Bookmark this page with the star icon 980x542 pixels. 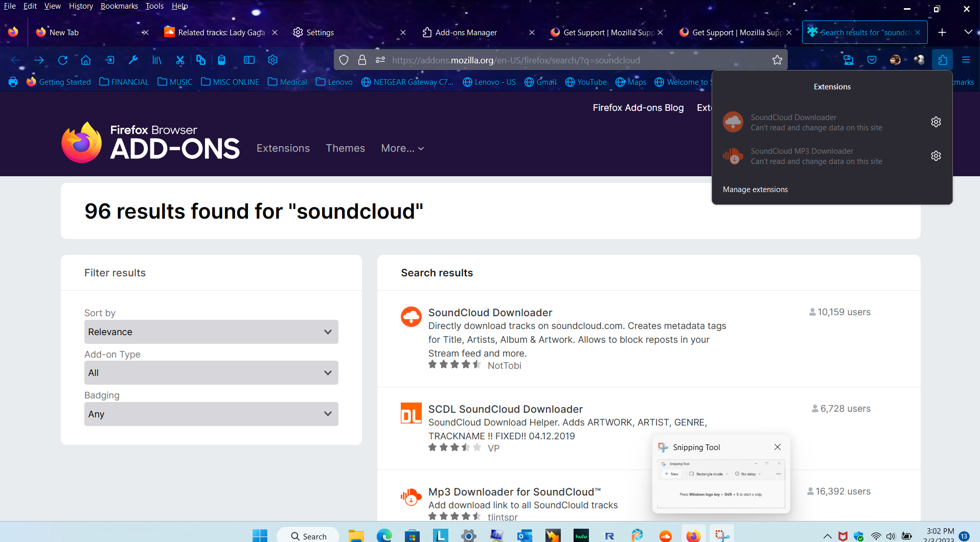(777, 60)
